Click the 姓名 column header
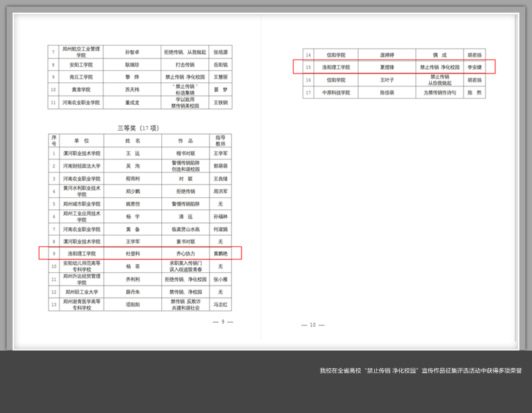 pyautogui.click(x=133, y=141)
